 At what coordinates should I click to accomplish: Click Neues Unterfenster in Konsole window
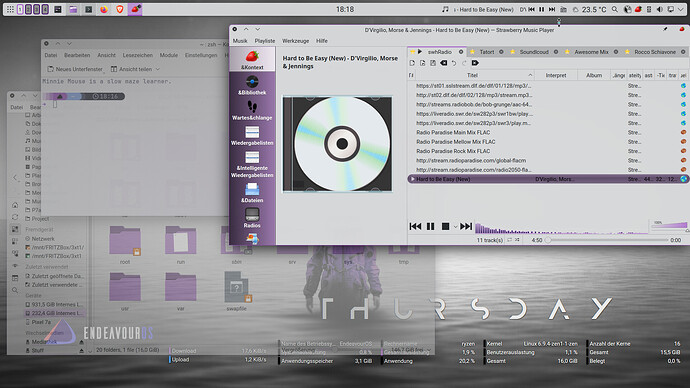tap(74, 69)
